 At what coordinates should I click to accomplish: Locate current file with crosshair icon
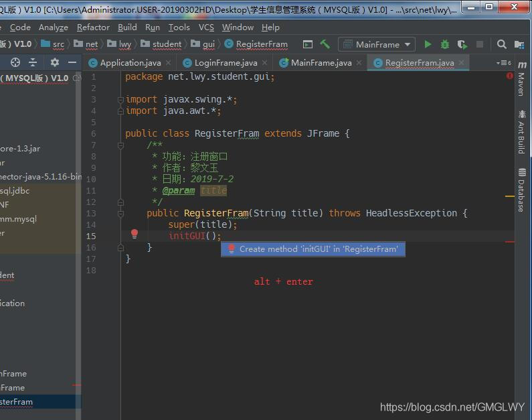point(15,62)
